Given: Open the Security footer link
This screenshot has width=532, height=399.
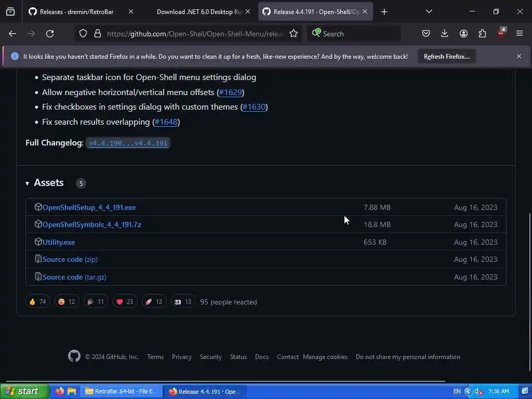Looking at the screenshot, I should pos(210,357).
